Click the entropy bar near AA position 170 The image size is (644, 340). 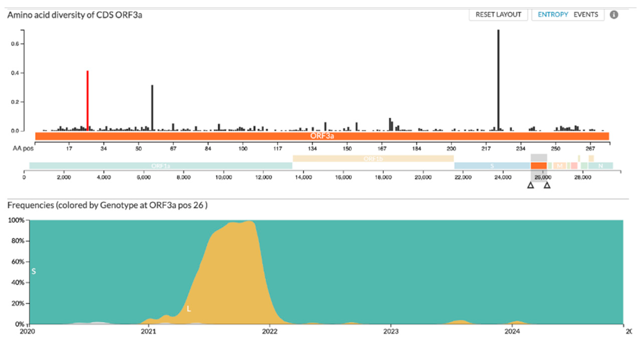click(390, 125)
